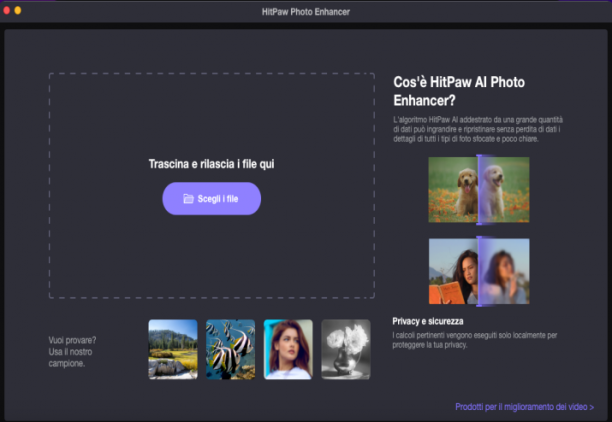The image size is (612, 422).
Task: Click the Privacy e sicurezza heading
Action: coord(428,321)
